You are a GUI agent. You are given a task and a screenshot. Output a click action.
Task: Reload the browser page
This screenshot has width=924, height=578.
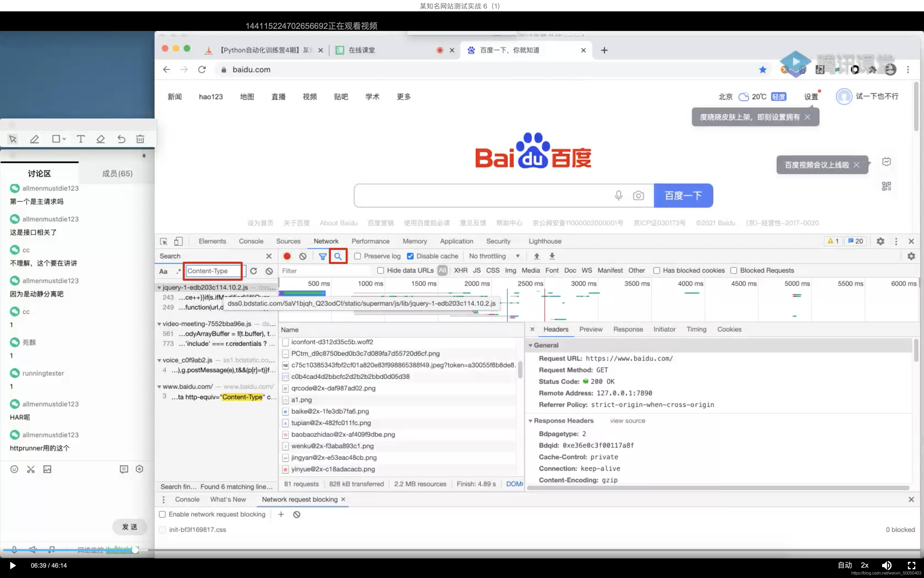(202, 70)
